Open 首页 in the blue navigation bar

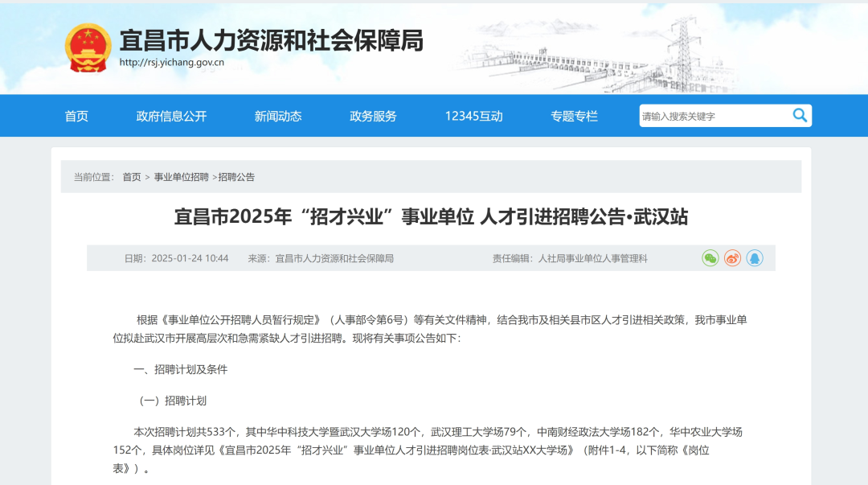[76, 116]
